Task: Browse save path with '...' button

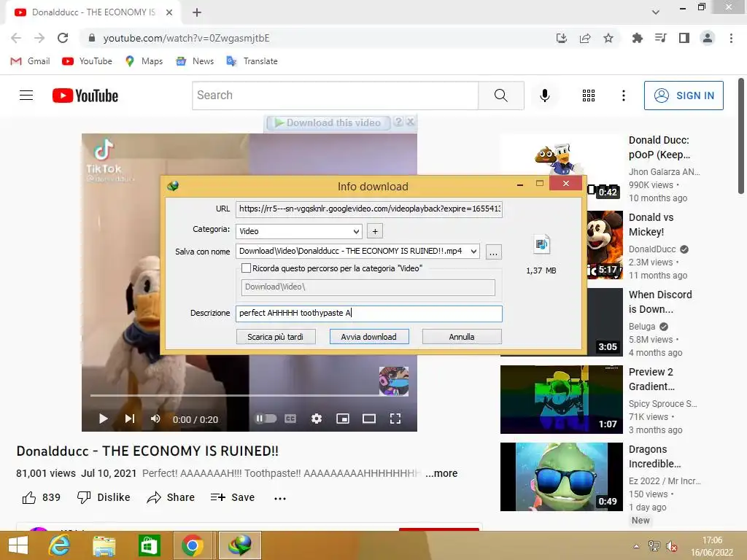Action: pyautogui.click(x=494, y=252)
